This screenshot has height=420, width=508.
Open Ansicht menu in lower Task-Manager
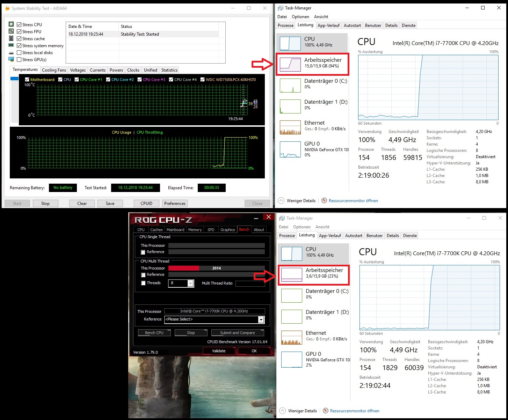pyautogui.click(x=322, y=227)
